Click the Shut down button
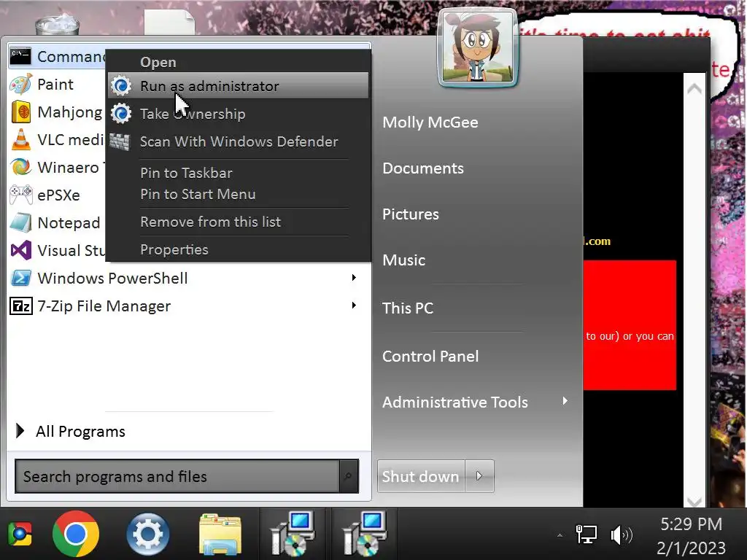747x560 pixels. (x=421, y=476)
